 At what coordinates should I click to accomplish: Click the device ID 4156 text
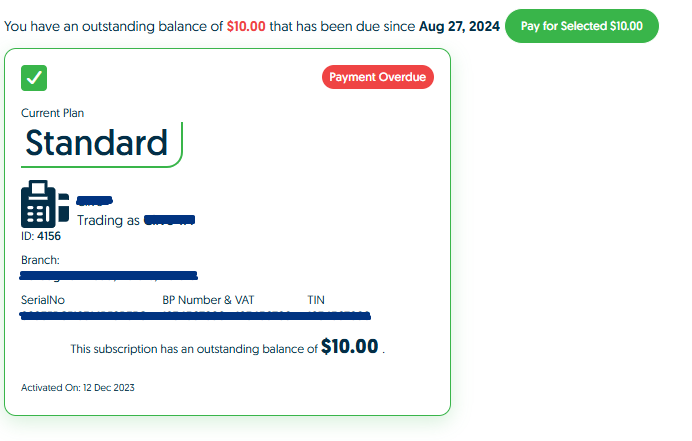click(x=41, y=237)
